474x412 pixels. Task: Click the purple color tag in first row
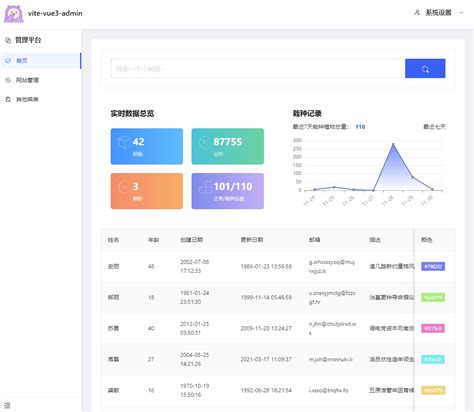pyautogui.click(x=433, y=266)
